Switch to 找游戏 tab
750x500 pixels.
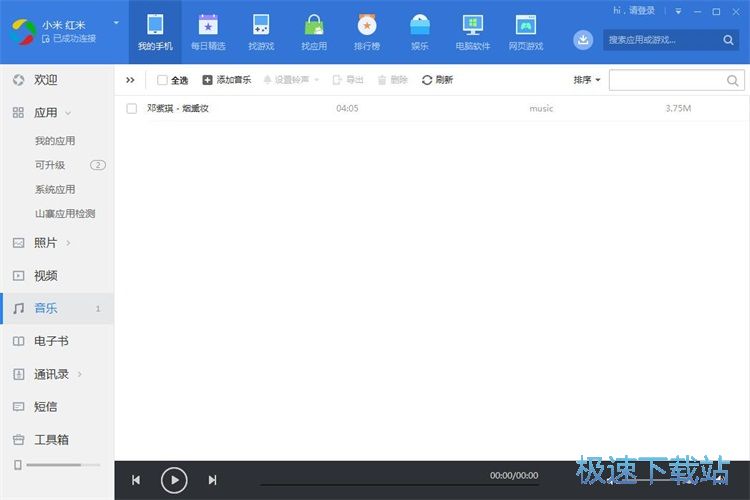(x=261, y=32)
